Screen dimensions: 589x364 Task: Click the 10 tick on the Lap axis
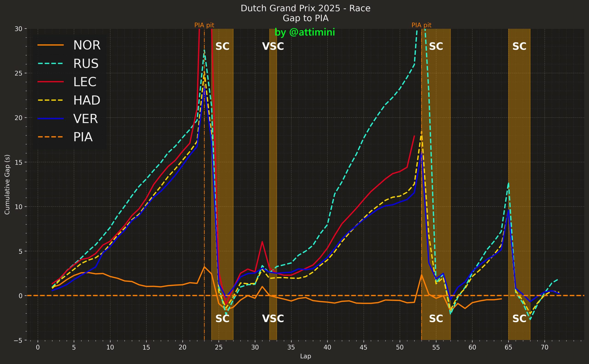110,348
